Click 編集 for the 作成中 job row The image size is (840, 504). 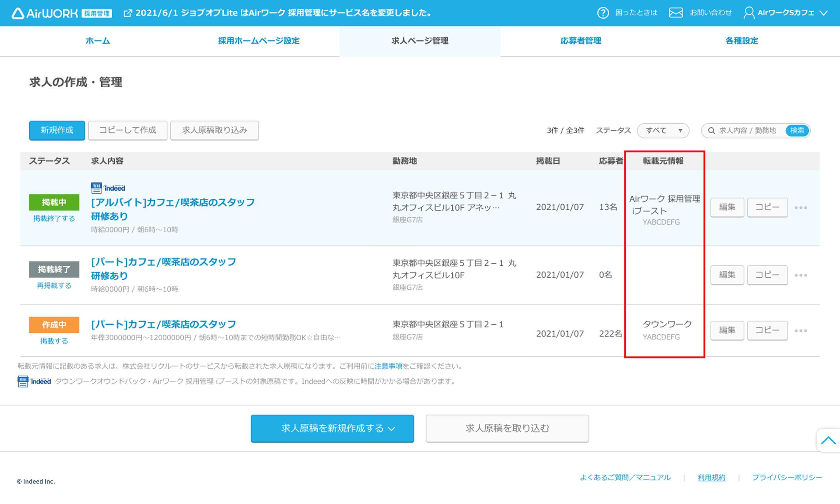727,330
